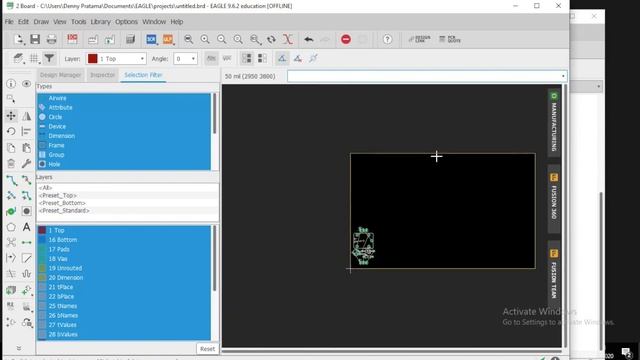Image resolution: width=640 pixels, height=360 pixels.
Task: Toggle the Selection Filter funnel icon
Action: 49,58
